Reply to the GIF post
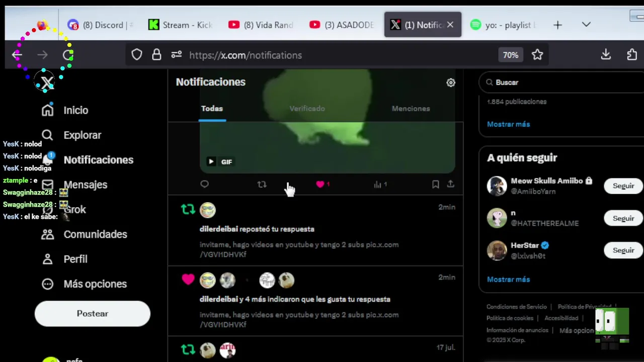Screen dimensions: 644x362 click(x=204, y=184)
